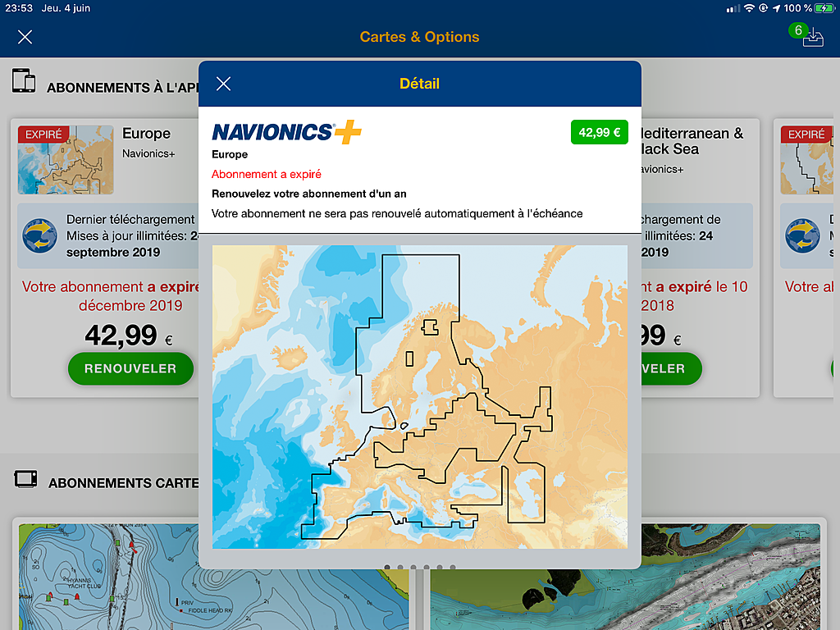Tap the Wi-Fi icon in status bar
The height and width of the screenshot is (630, 840).
(749, 8)
